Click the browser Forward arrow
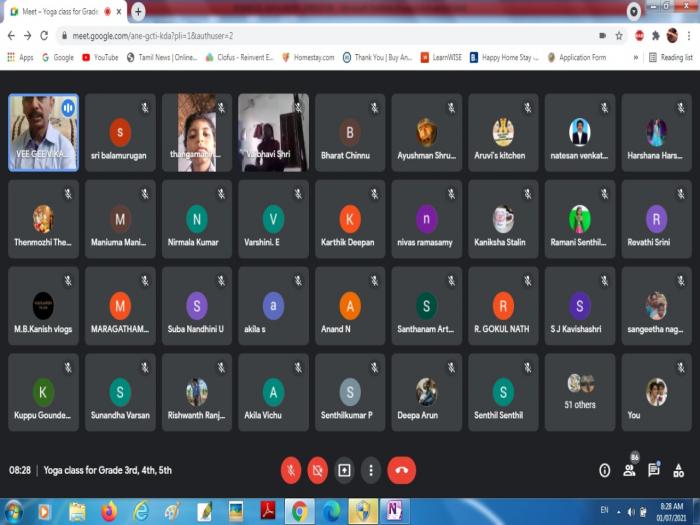This screenshot has height=525, width=700. 28,36
